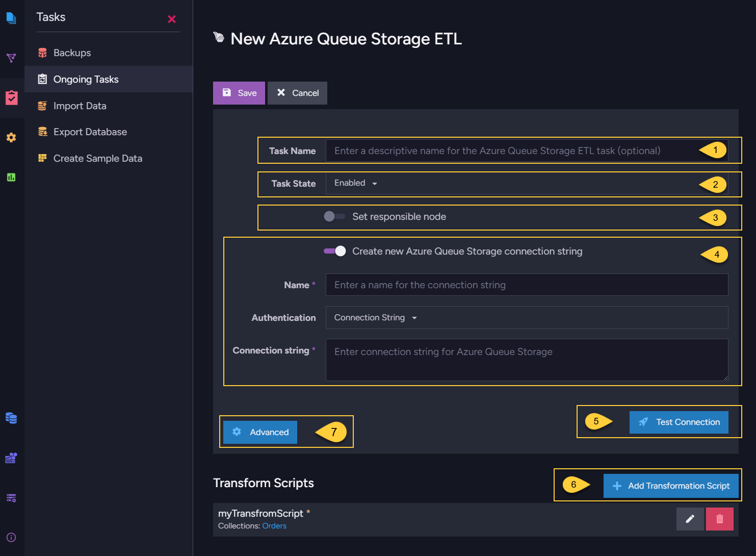Click the New Azure Queue Storage ETL title
The height and width of the screenshot is (556, 756).
346,39
